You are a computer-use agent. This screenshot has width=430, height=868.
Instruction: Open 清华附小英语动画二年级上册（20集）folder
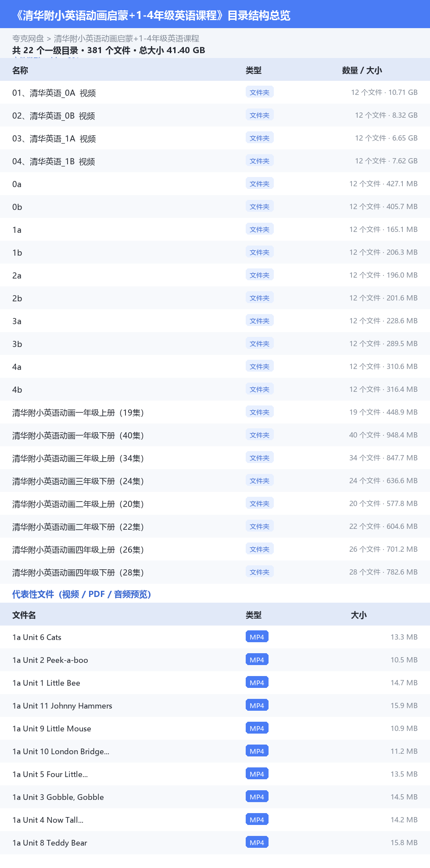[x=78, y=504]
